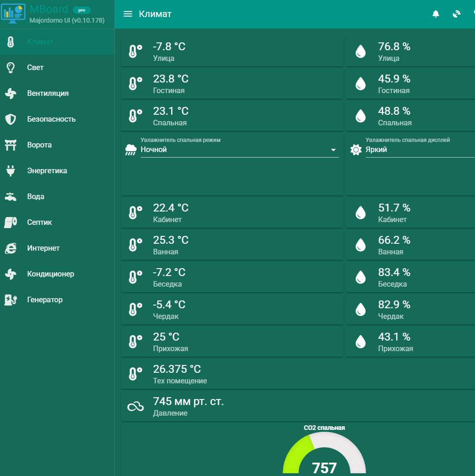The height and width of the screenshot is (476, 475).
Task: Click the MBoard logo icon
Action: [x=13, y=13]
